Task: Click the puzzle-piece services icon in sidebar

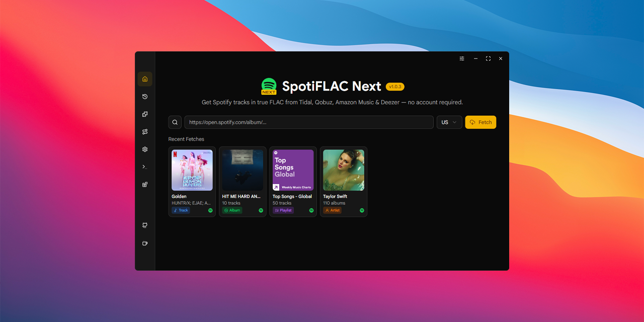Action: click(145, 114)
